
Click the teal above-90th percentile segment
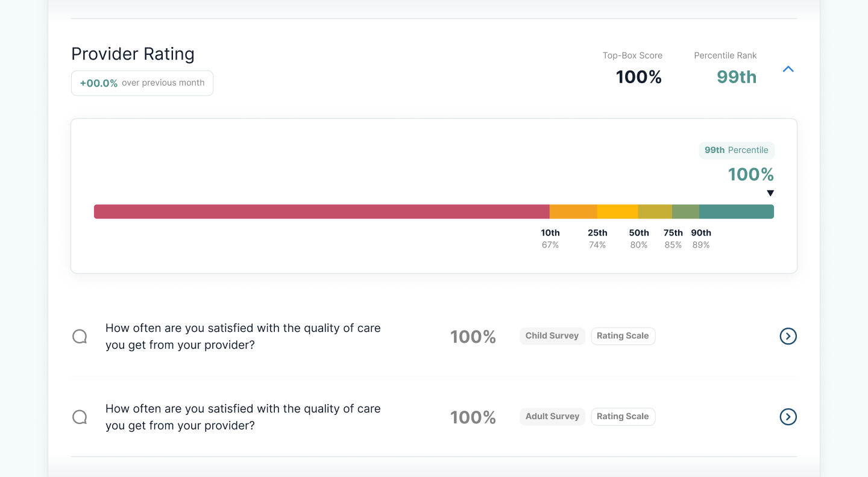point(736,211)
